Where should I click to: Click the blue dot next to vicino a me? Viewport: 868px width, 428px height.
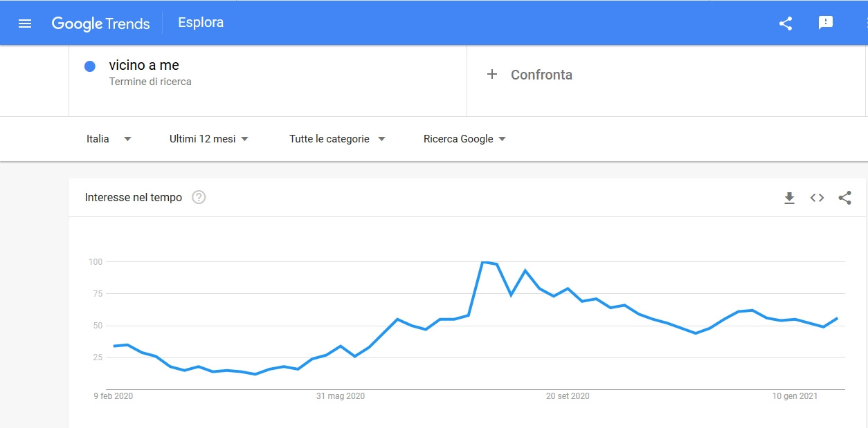tap(89, 66)
